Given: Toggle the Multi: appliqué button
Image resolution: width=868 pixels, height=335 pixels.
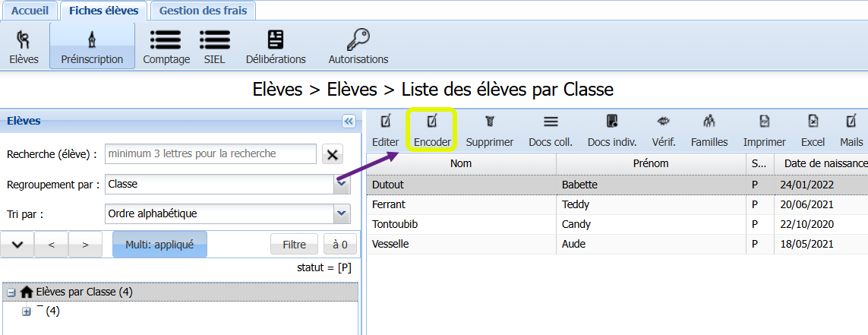Looking at the screenshot, I should click(159, 244).
